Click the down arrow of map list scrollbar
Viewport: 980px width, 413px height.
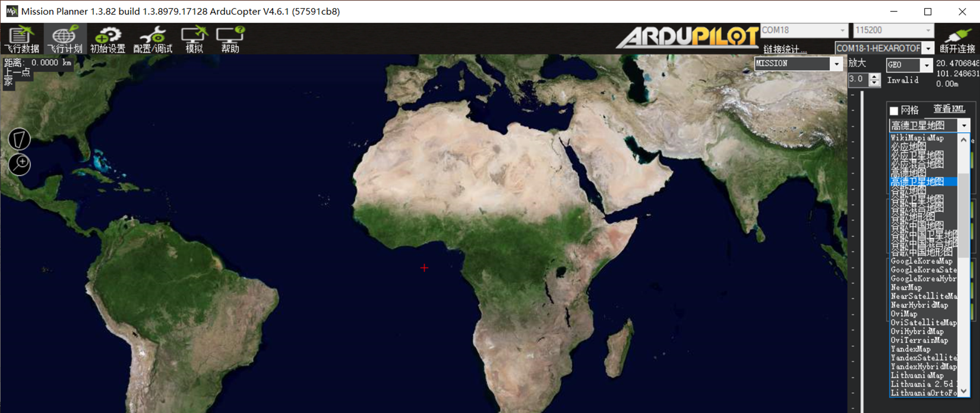(963, 391)
